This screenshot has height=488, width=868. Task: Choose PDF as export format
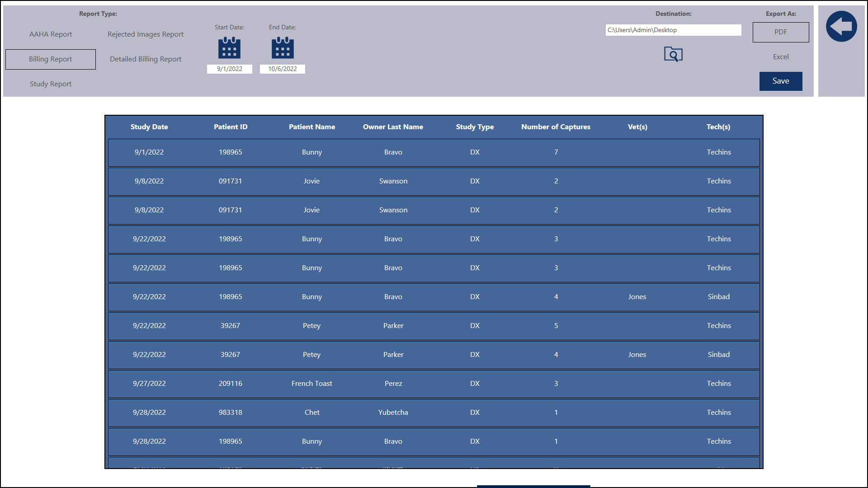[781, 32]
